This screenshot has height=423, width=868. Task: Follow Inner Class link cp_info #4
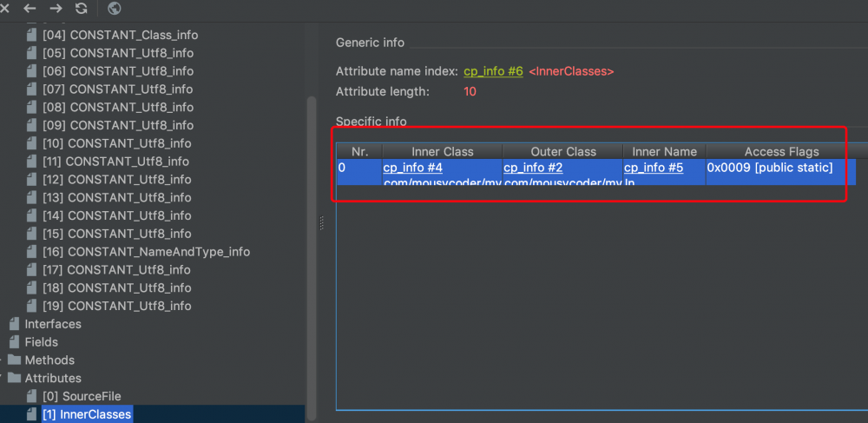pyautogui.click(x=412, y=168)
